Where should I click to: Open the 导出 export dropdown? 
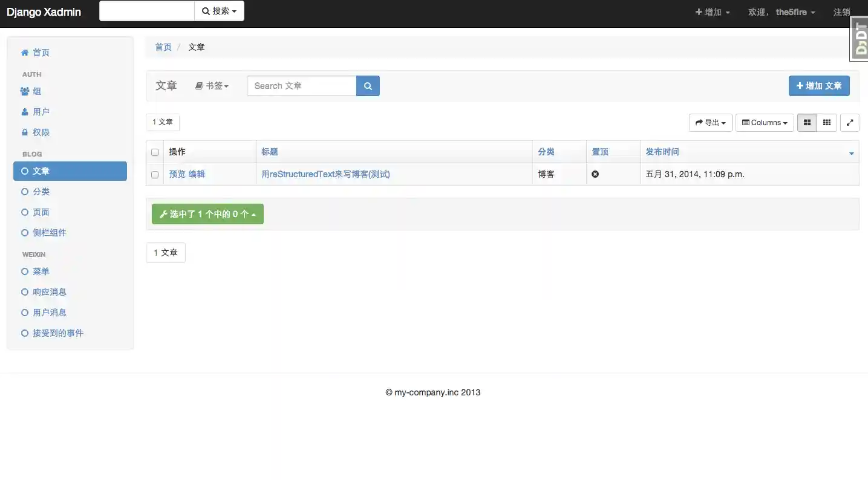tap(710, 123)
